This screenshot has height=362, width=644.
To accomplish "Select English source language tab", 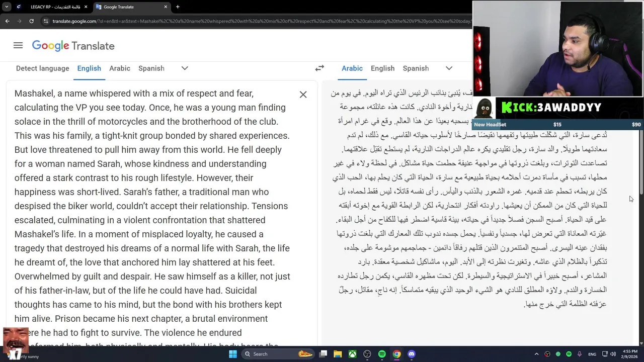I will (89, 68).
